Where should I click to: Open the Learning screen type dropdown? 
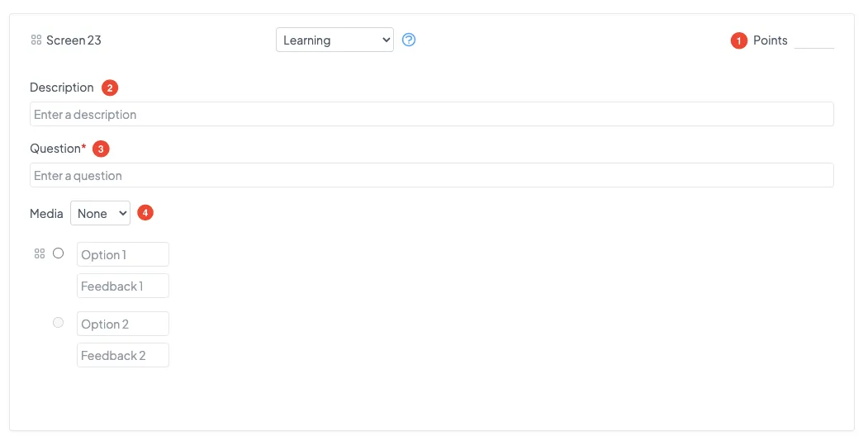click(x=335, y=40)
